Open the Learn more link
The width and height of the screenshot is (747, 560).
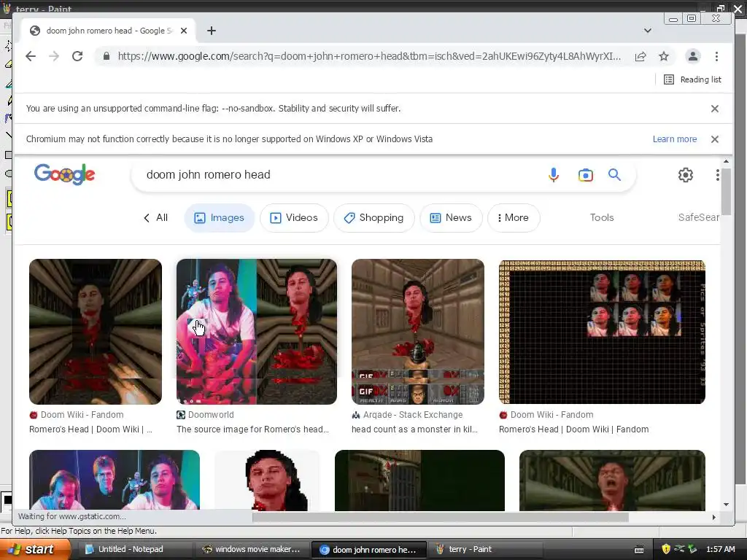(675, 139)
